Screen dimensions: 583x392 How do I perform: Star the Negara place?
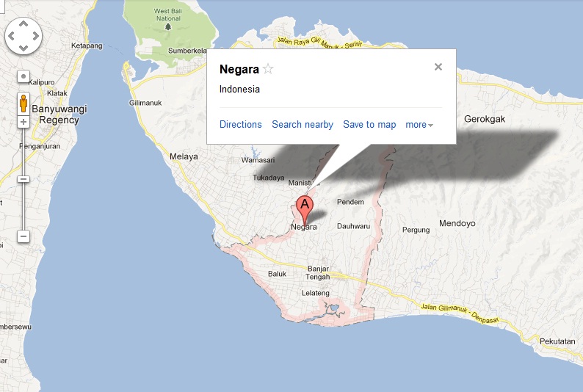coord(268,69)
